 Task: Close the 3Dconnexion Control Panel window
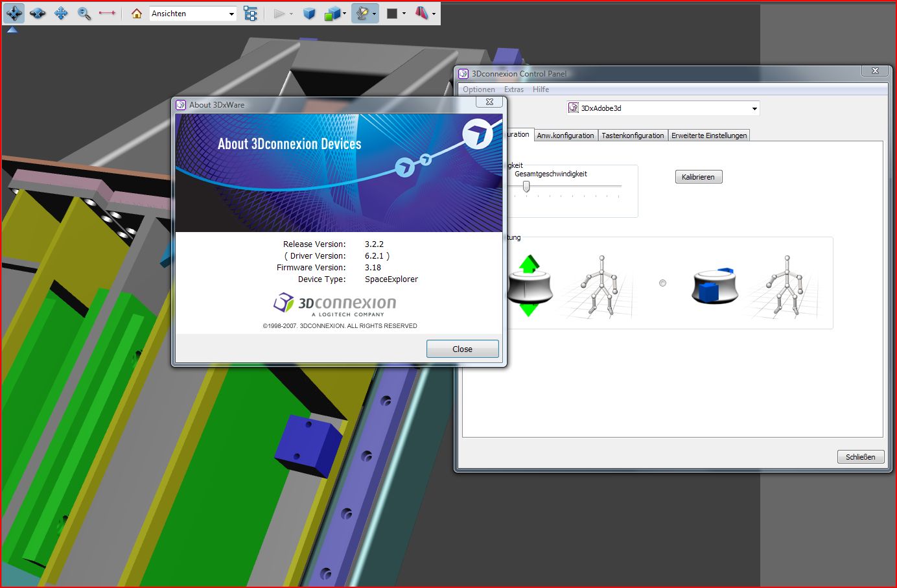(x=875, y=71)
